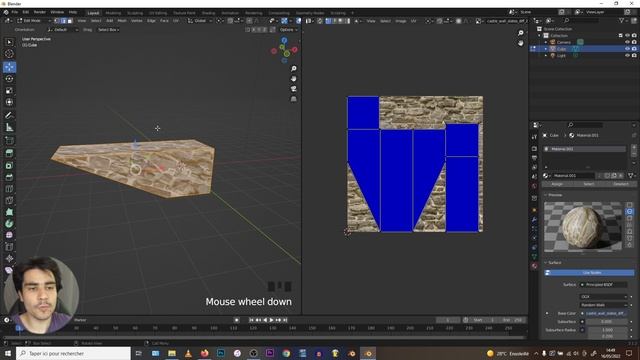Screen dimensions: 640x360
Task: Open the Image menu in UV editor
Action: [400, 21]
